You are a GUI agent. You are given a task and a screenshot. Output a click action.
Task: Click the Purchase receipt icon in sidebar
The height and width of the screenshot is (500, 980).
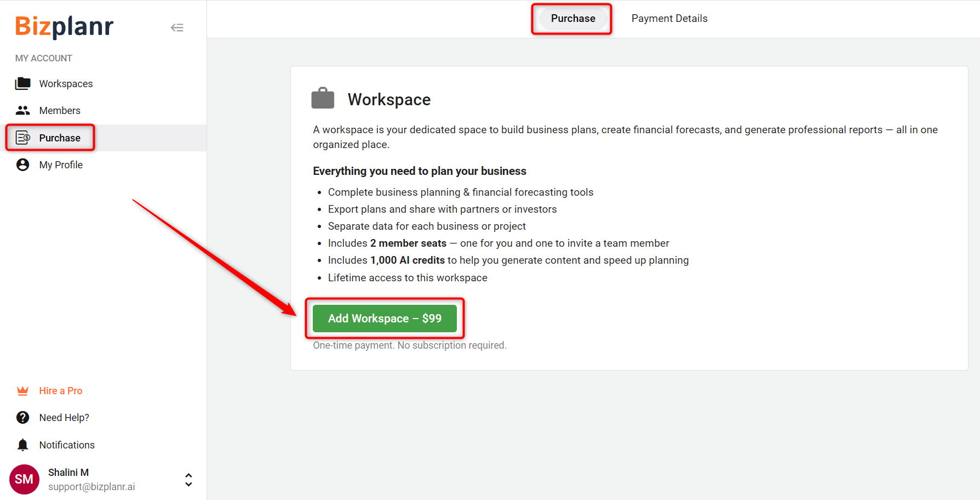pos(23,138)
